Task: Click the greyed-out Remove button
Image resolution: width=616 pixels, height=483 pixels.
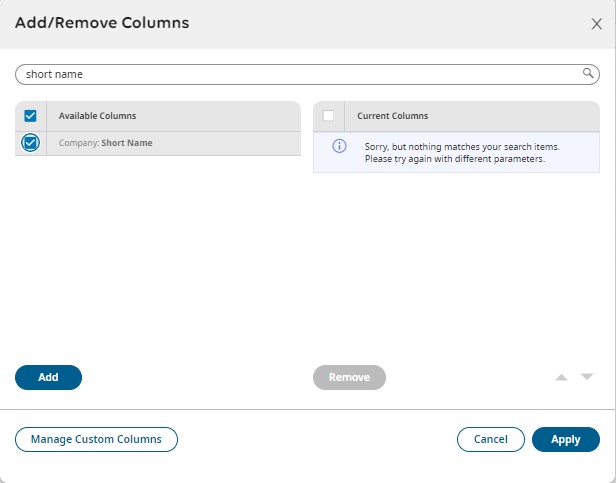Action: click(349, 377)
